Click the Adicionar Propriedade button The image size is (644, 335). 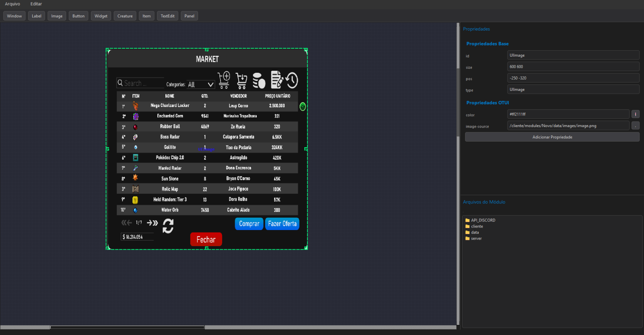[552, 137]
